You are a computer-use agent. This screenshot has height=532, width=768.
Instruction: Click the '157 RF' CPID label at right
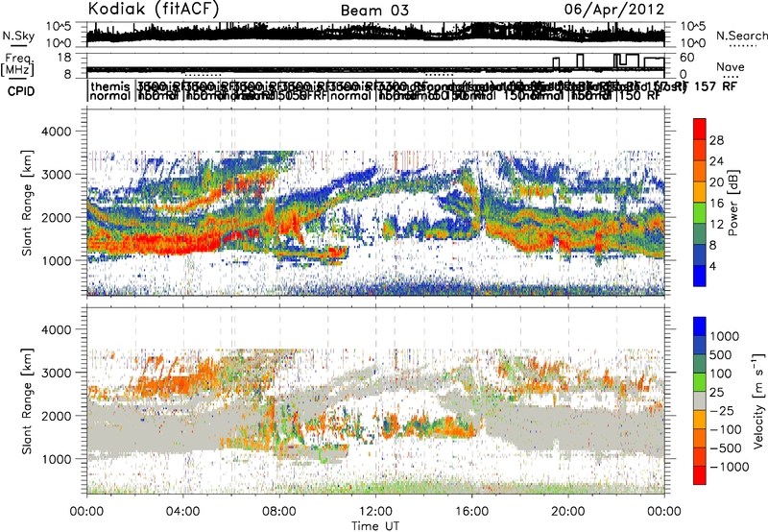point(716,86)
